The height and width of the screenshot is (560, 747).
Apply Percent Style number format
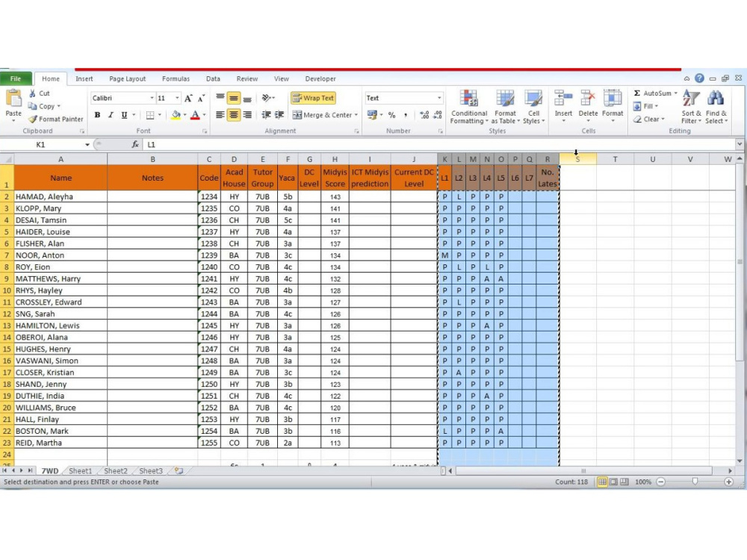[391, 115]
